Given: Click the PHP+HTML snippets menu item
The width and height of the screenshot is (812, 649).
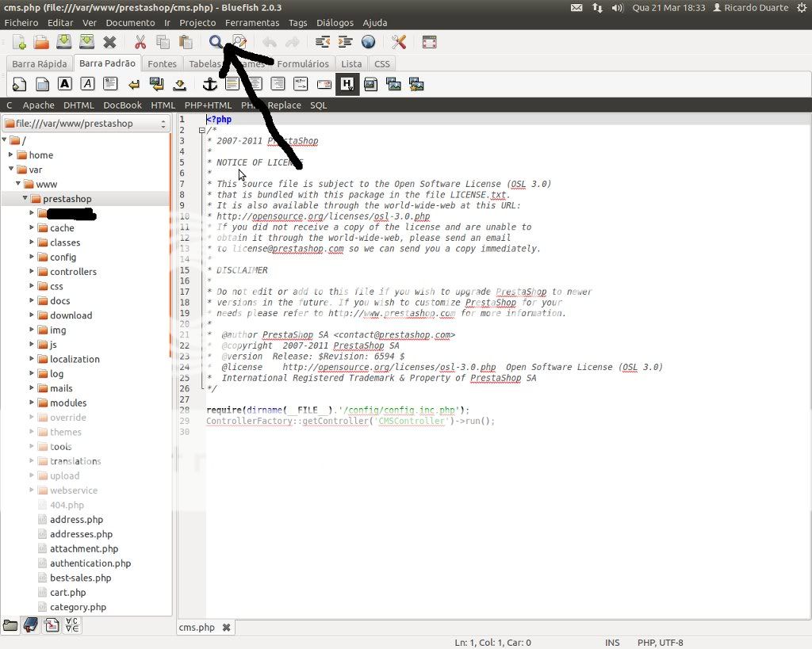Looking at the screenshot, I should tap(208, 105).
